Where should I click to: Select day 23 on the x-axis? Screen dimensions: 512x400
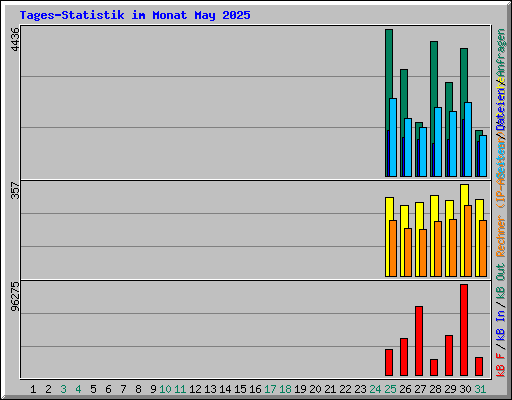[x=360, y=389]
